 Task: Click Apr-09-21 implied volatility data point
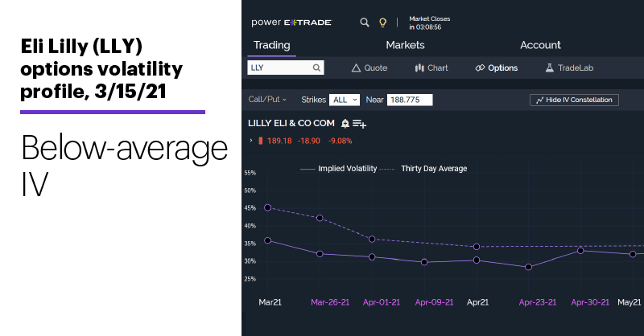(x=424, y=262)
